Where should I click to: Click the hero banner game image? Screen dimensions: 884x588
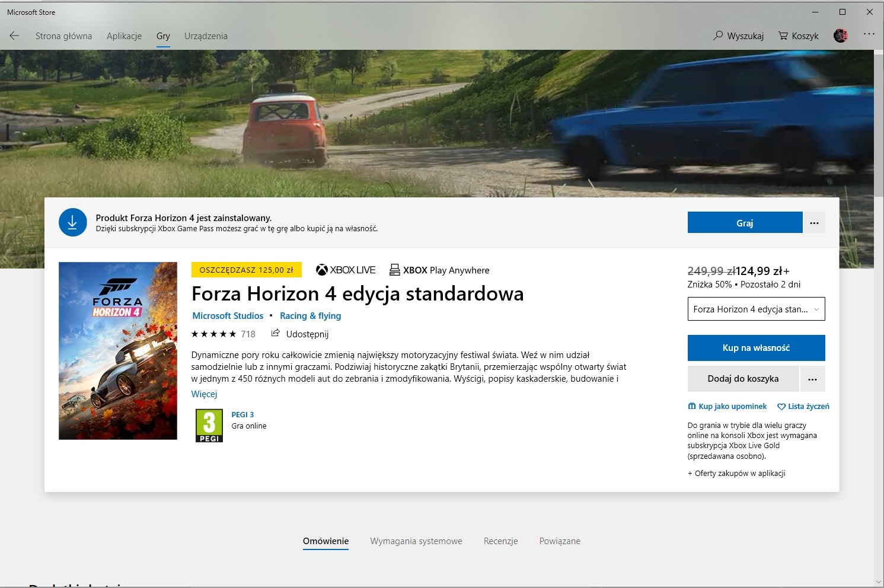(436, 123)
